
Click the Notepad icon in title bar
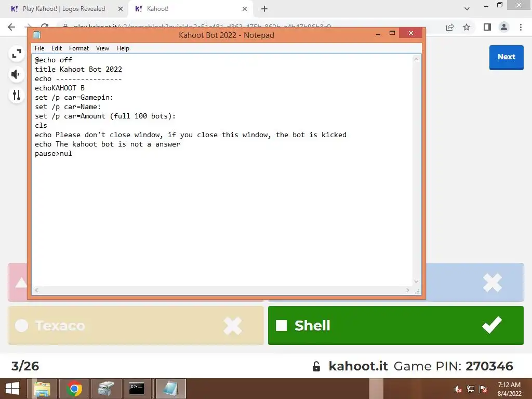(x=37, y=35)
